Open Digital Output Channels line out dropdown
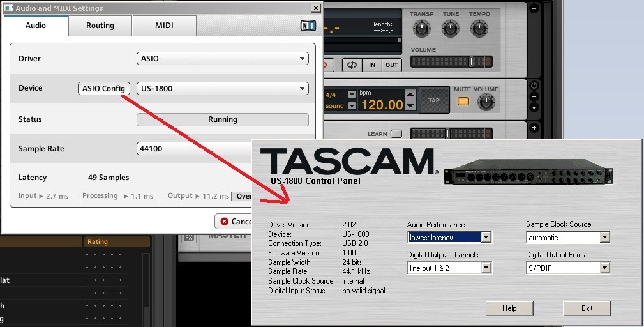 pos(449,268)
